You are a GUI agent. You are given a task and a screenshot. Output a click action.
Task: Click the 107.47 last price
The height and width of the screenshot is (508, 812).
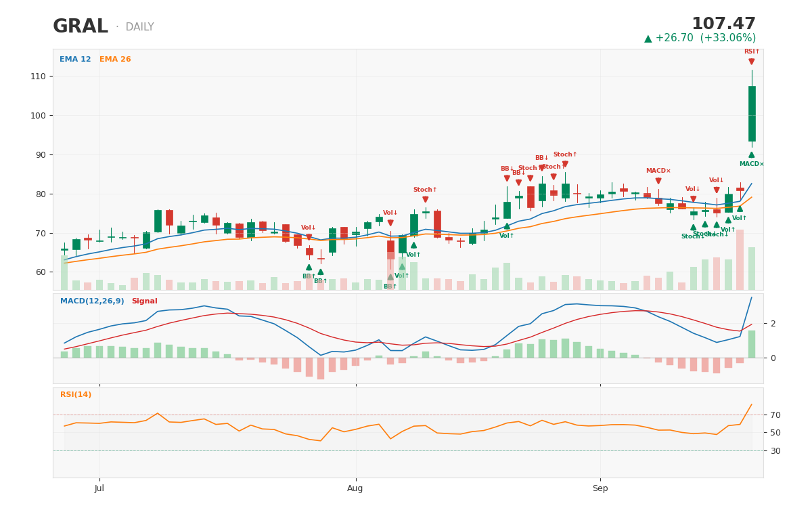pyautogui.click(x=723, y=24)
